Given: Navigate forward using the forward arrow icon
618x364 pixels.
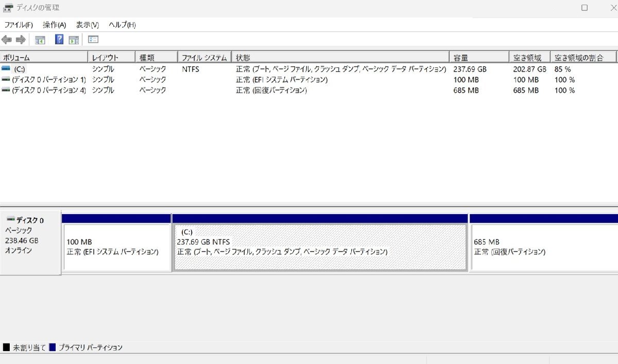Looking at the screenshot, I should pos(21,40).
